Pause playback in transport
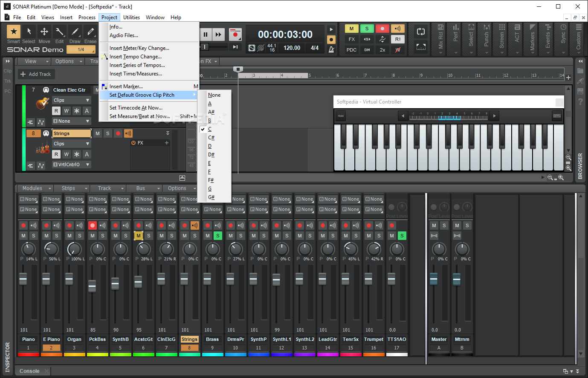This screenshot has width=588, height=378. click(x=206, y=35)
